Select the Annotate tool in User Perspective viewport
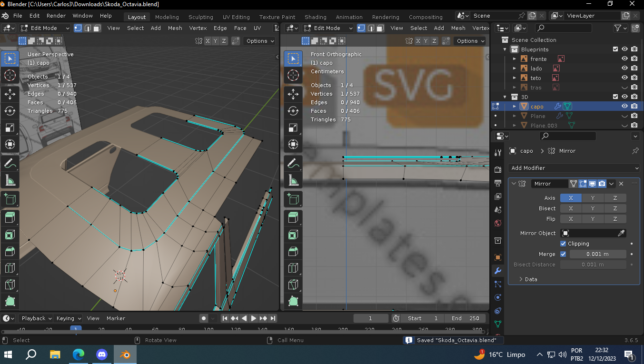 tap(10, 163)
